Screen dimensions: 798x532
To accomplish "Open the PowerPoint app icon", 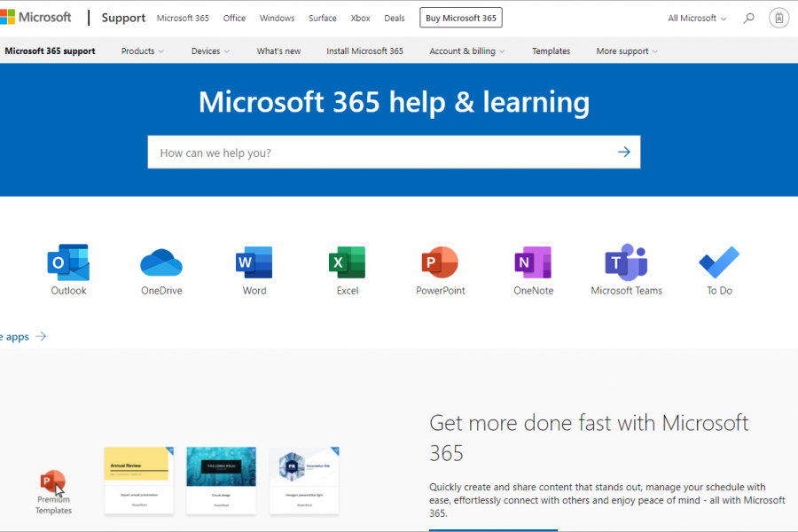I will [x=440, y=262].
